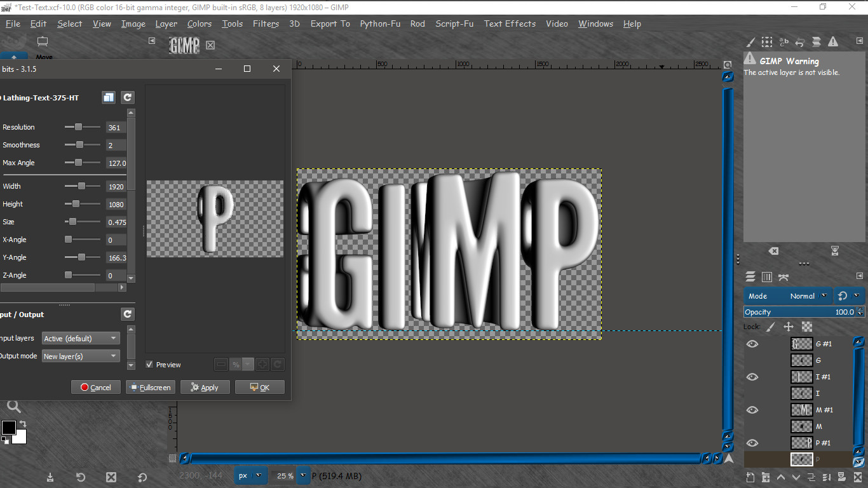This screenshot has height=488, width=868.
Task: Lower the selected layer
Action: pos(796,477)
